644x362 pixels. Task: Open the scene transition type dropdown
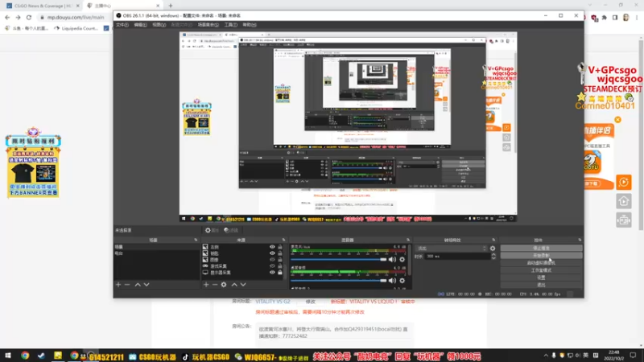click(452, 249)
